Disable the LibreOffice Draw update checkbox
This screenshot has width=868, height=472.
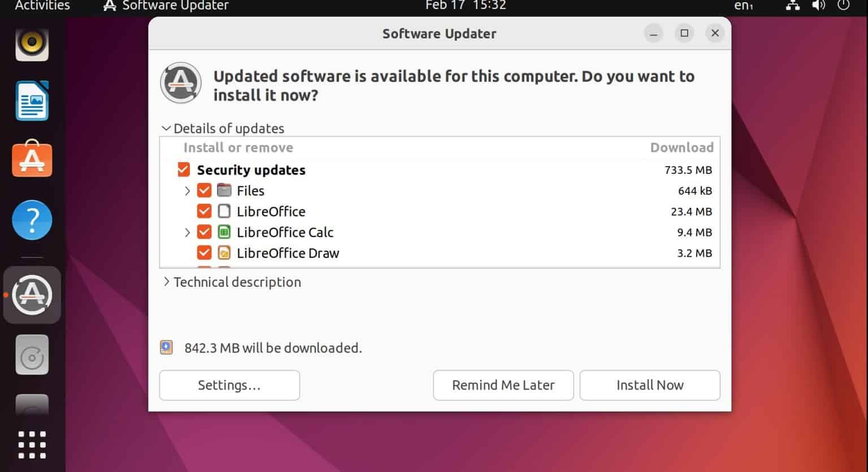[205, 252]
